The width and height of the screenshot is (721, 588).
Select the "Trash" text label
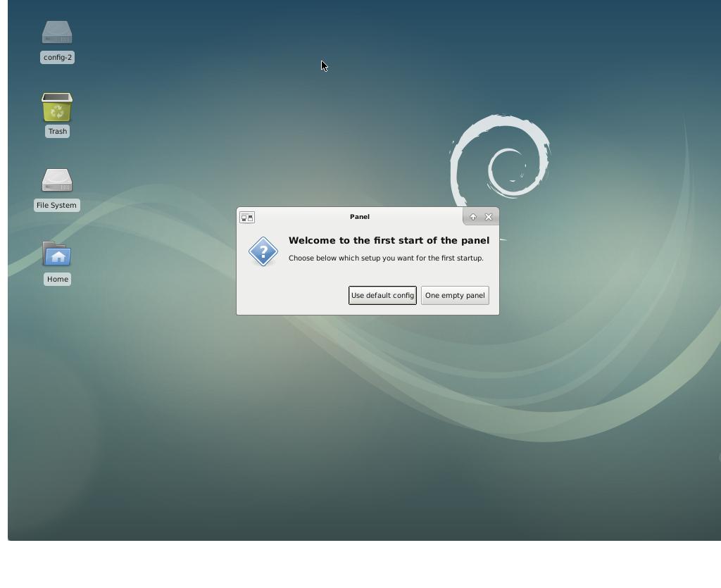(x=57, y=132)
